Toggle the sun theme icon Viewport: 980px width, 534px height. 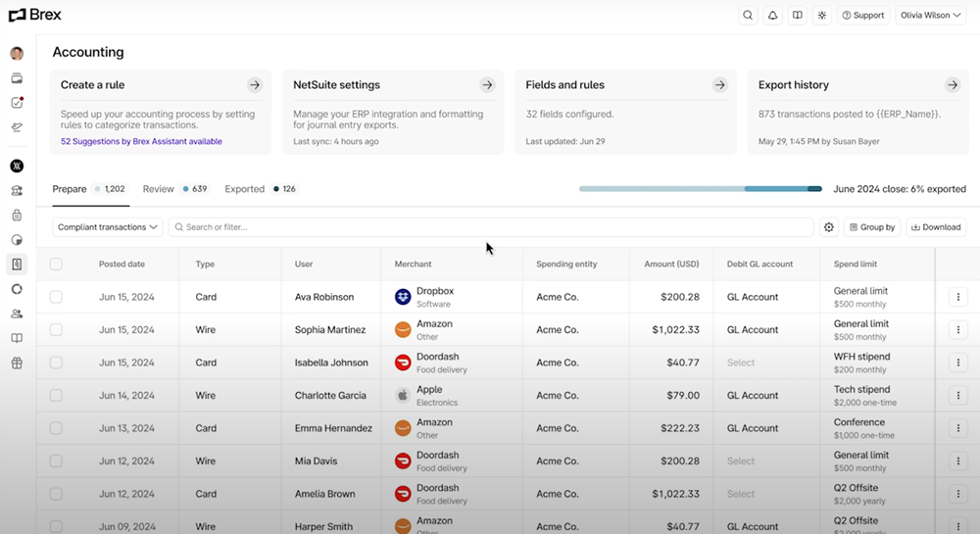[822, 15]
